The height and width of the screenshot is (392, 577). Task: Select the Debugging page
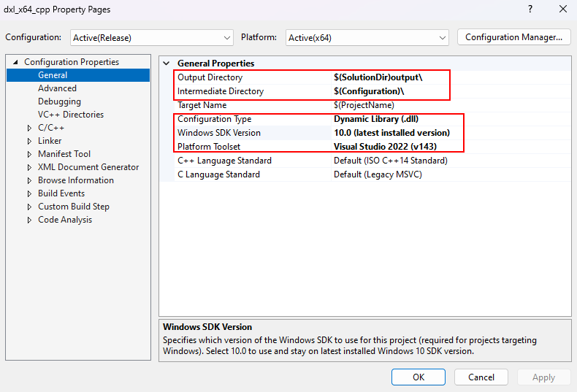coord(59,101)
